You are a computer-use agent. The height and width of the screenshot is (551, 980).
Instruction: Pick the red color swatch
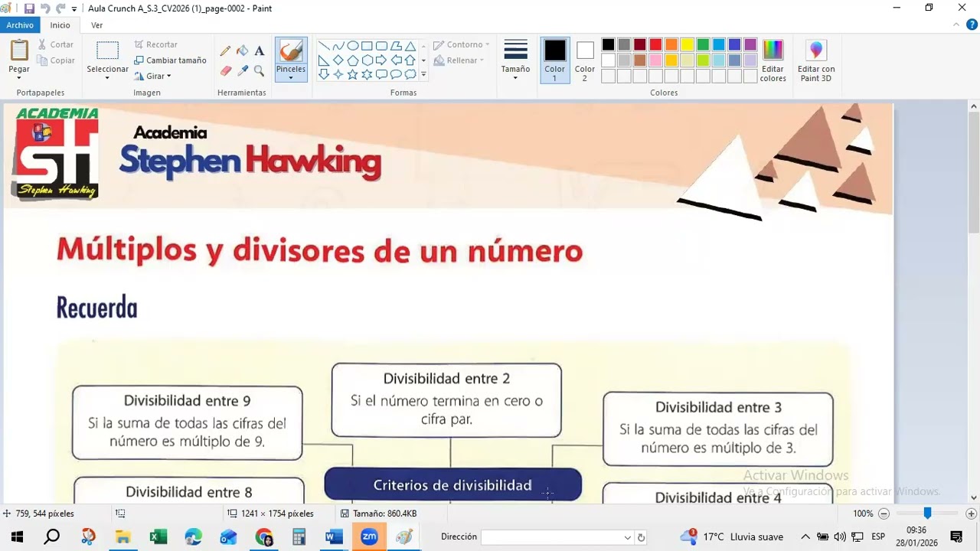coord(656,45)
